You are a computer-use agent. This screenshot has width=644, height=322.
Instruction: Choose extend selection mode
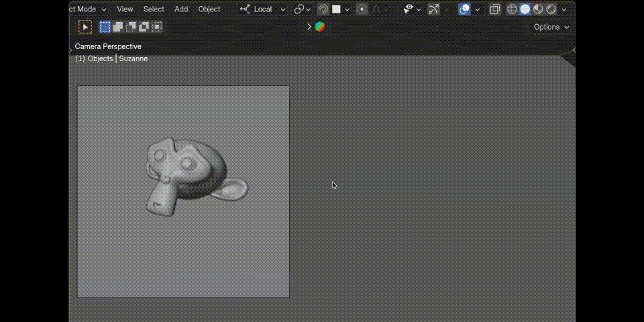tap(118, 27)
